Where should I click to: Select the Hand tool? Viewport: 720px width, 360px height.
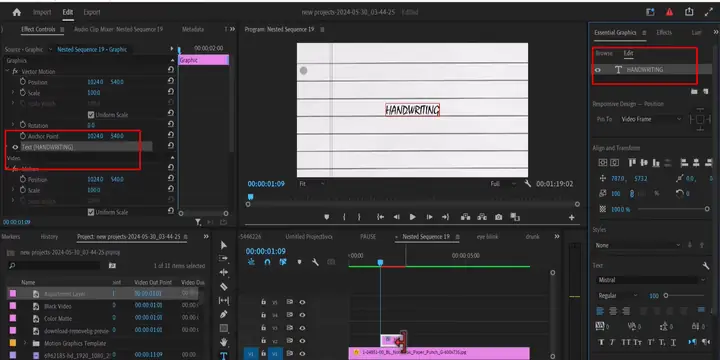pos(224,342)
